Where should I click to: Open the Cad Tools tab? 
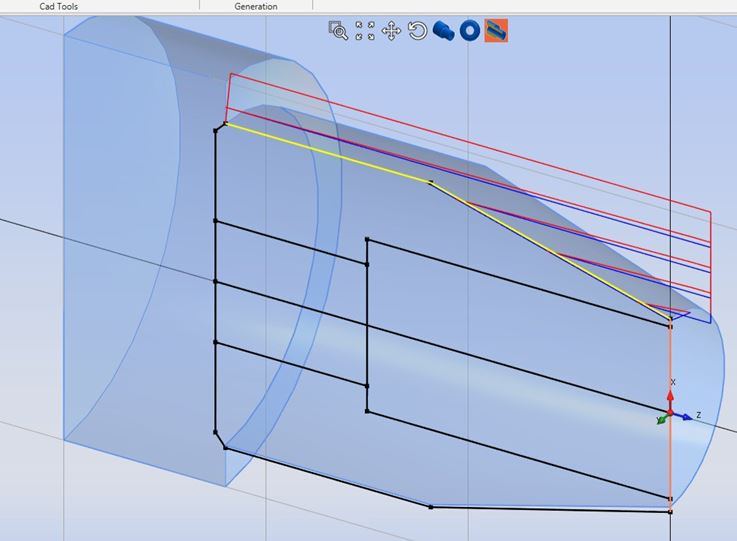[59, 6]
